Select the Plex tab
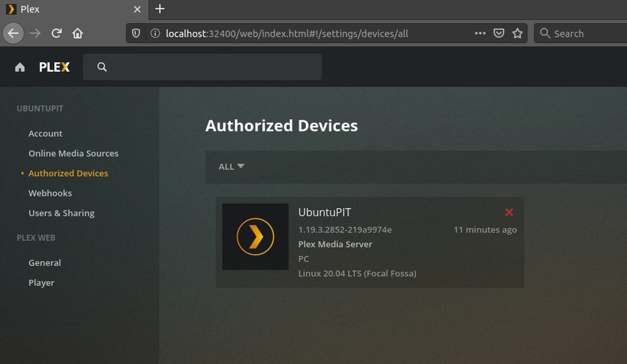Screen dimensions: 627x364 (x=74, y=9)
